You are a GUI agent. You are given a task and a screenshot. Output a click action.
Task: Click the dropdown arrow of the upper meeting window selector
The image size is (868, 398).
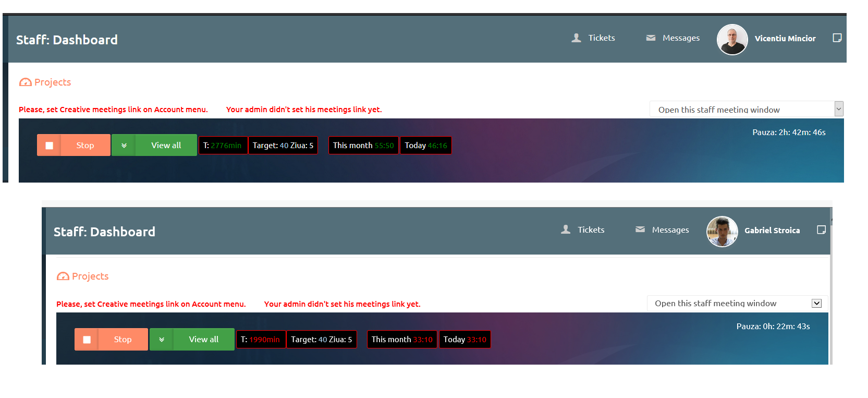[x=838, y=109]
